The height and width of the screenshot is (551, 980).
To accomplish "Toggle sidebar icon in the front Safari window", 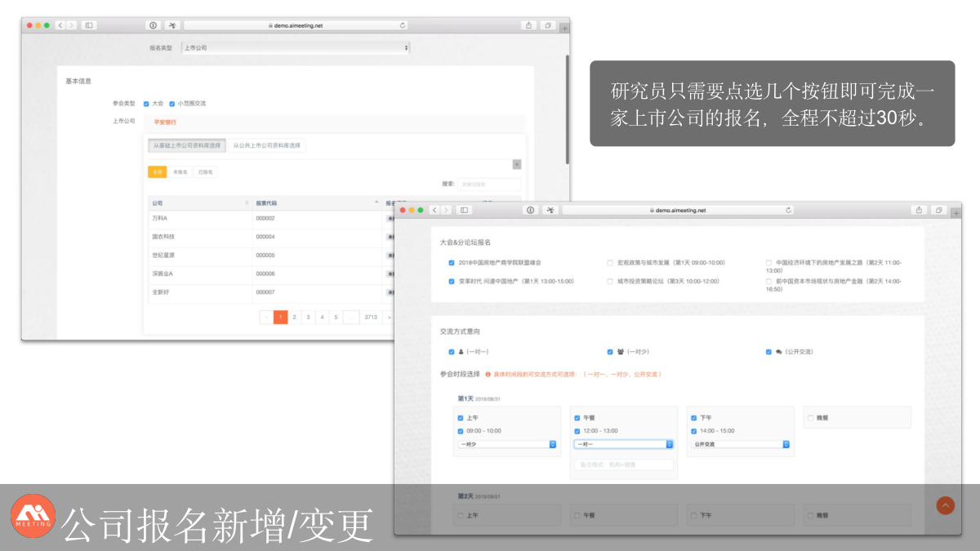I will [465, 210].
